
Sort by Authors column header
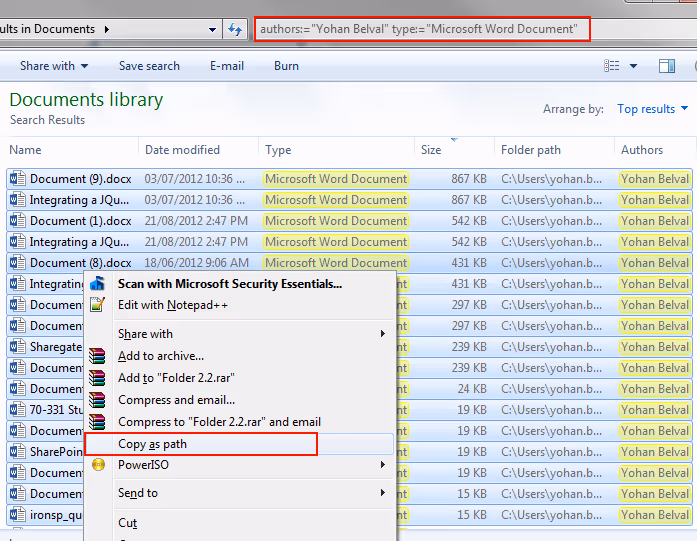[642, 150]
